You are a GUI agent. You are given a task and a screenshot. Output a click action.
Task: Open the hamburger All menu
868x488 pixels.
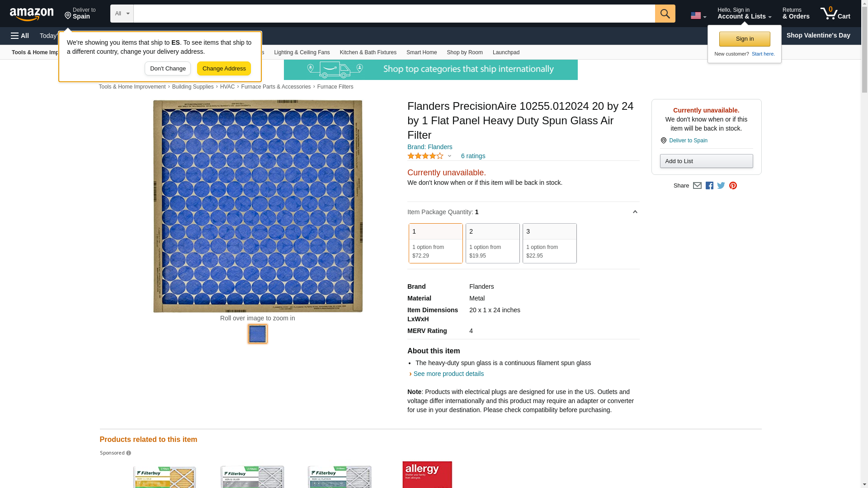(x=20, y=36)
